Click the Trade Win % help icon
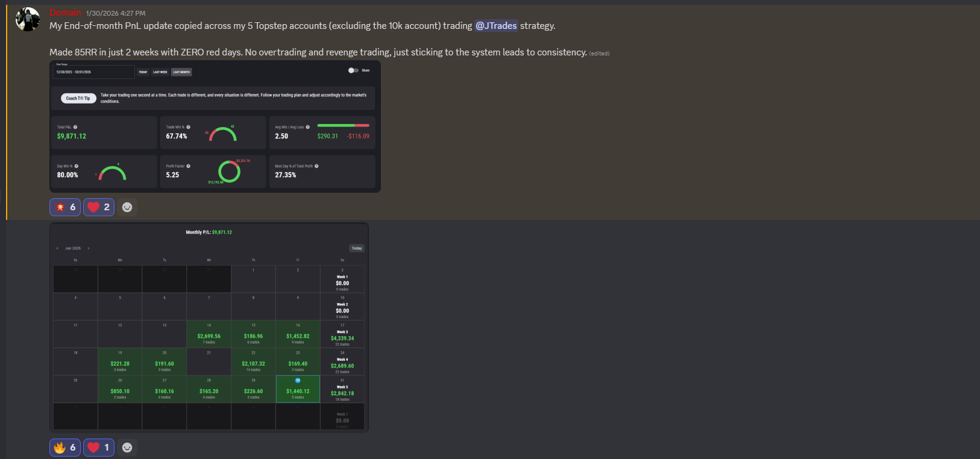This screenshot has height=459, width=980. point(189,127)
